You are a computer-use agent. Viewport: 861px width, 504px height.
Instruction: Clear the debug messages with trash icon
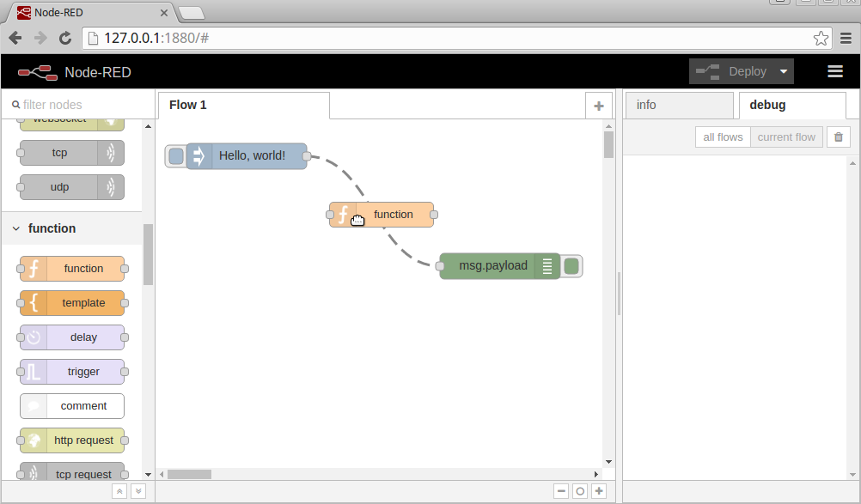click(838, 137)
